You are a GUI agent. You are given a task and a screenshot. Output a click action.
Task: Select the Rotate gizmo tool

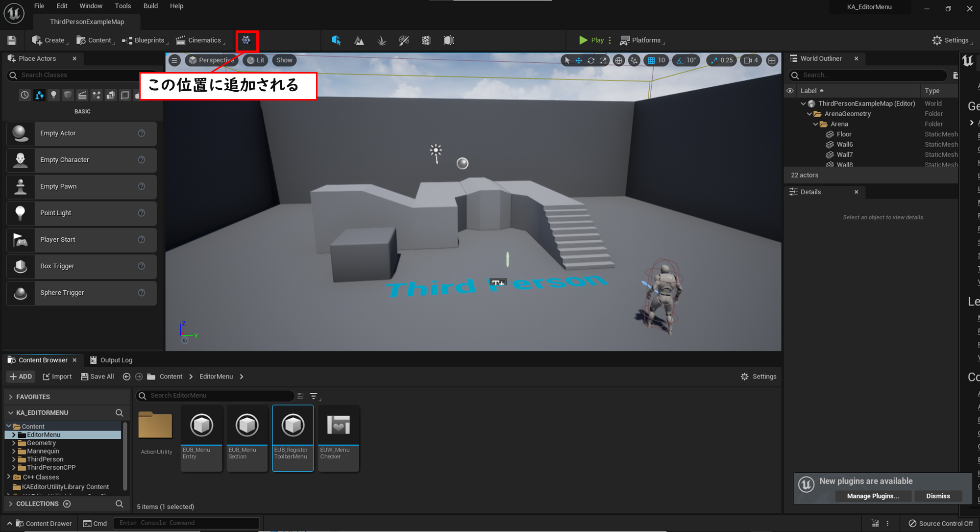coord(591,60)
